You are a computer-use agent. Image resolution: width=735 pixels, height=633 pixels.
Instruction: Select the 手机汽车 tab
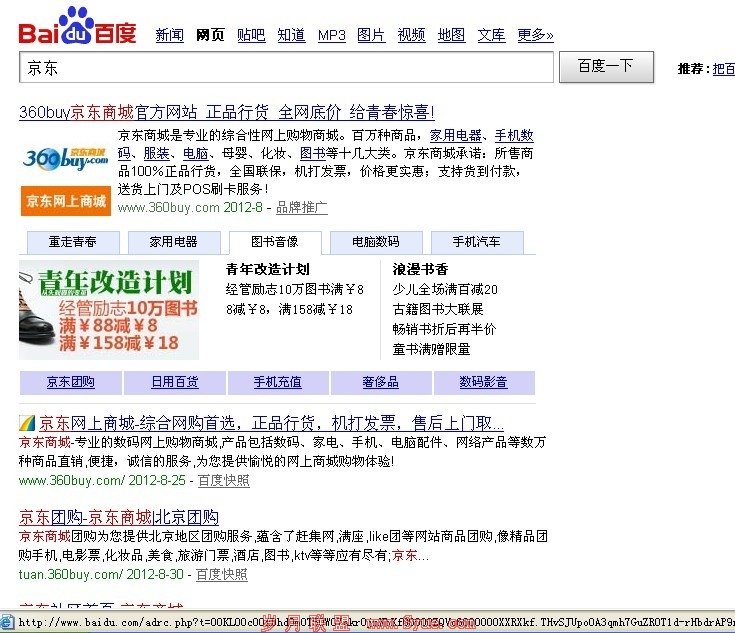pyautogui.click(x=477, y=242)
